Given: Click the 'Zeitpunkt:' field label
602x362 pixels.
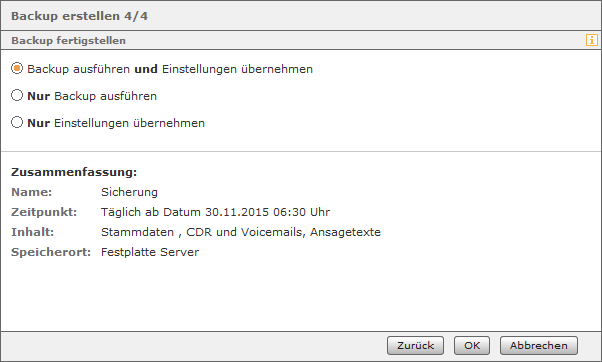Looking at the screenshot, I should point(44,212).
